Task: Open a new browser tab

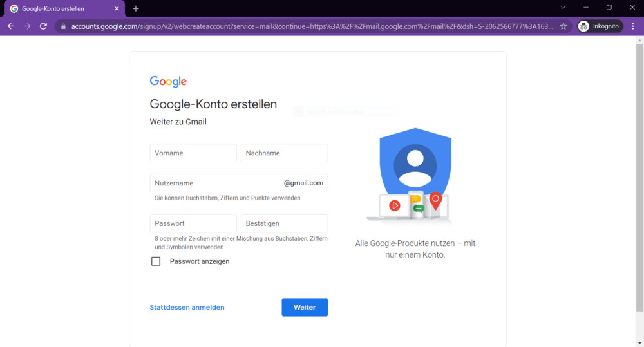Action: (x=136, y=8)
